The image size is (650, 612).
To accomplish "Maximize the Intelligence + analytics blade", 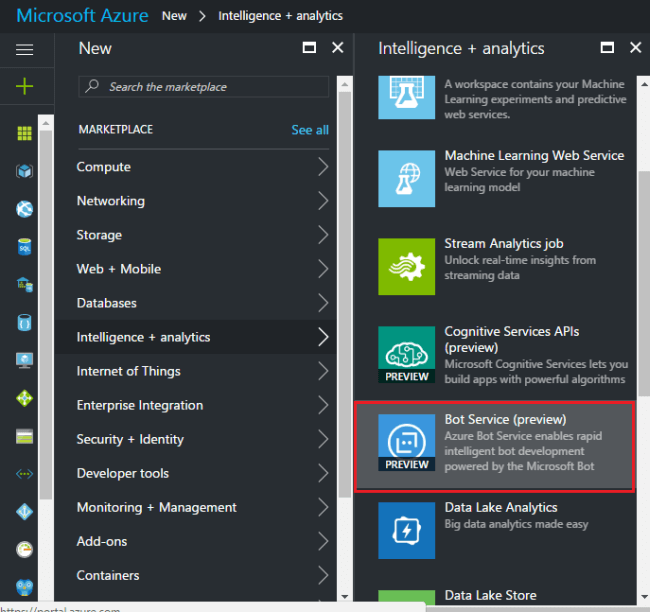I will click(x=607, y=48).
